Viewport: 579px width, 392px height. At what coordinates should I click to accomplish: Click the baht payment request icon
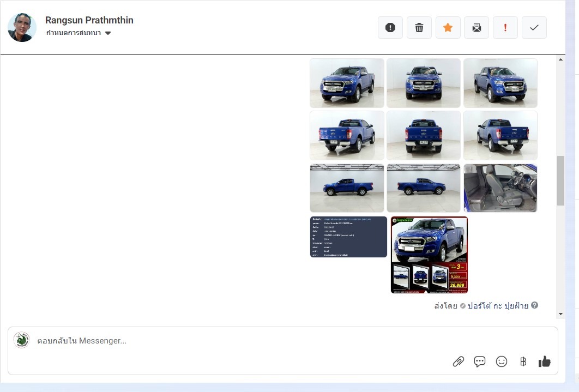(x=523, y=361)
